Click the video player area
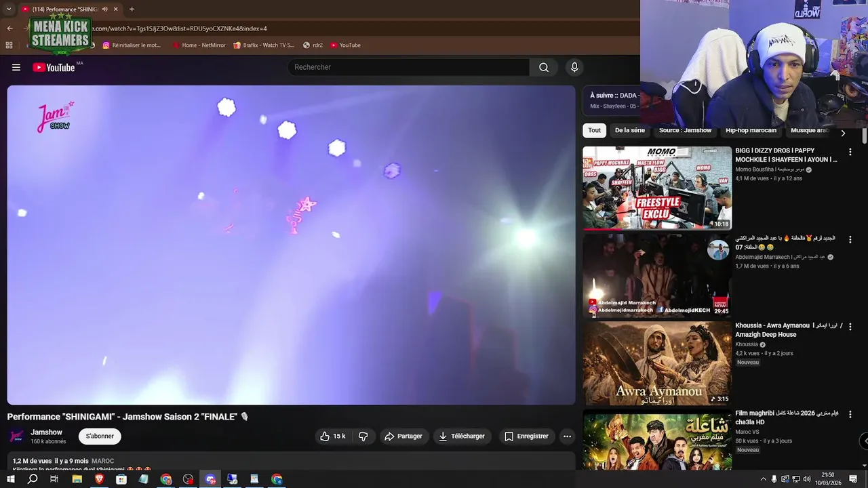 click(291, 245)
